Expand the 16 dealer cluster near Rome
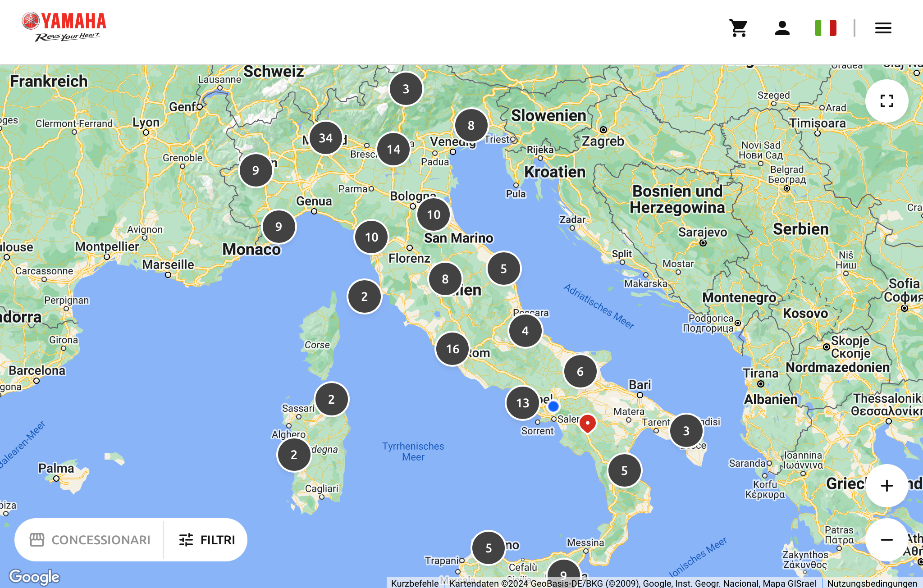The height and width of the screenshot is (588, 923). pos(452,349)
